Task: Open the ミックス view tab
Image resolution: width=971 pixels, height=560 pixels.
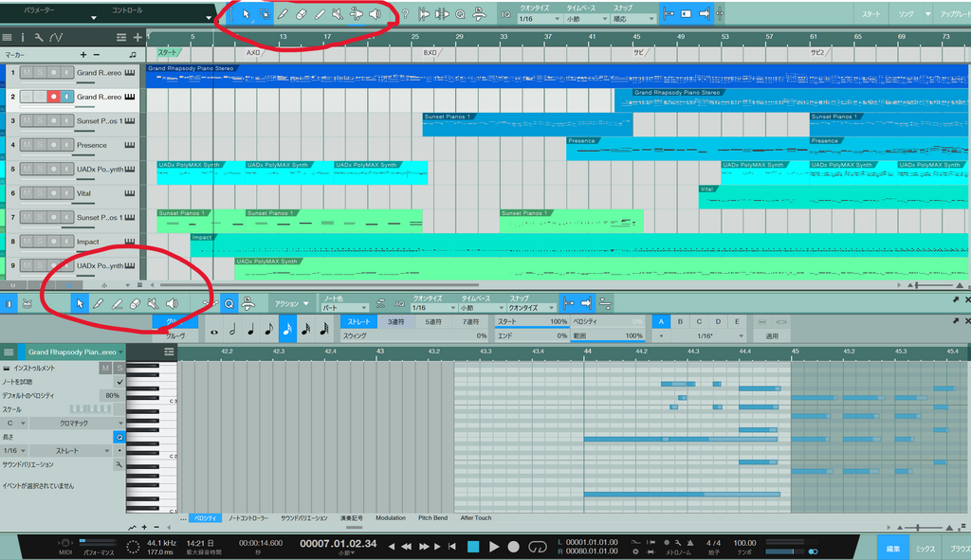Action: 925,549
